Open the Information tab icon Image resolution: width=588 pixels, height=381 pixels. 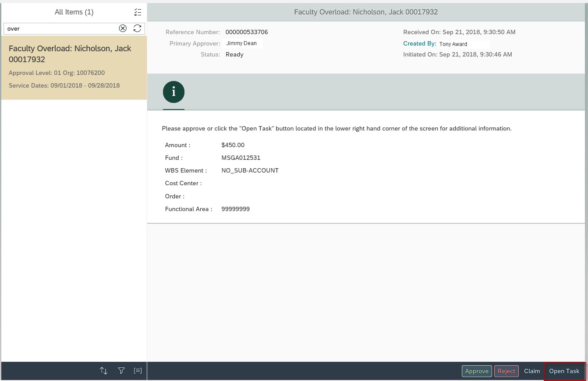tap(174, 92)
